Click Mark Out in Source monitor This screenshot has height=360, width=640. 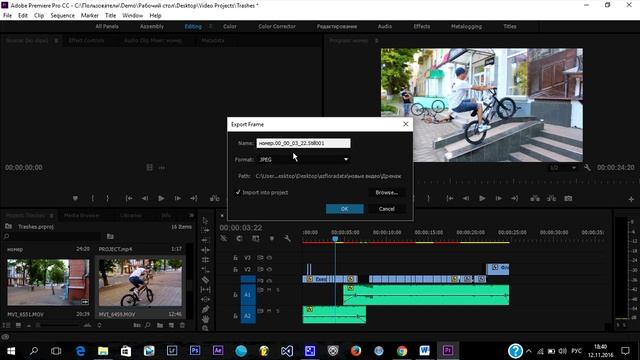[107, 198]
